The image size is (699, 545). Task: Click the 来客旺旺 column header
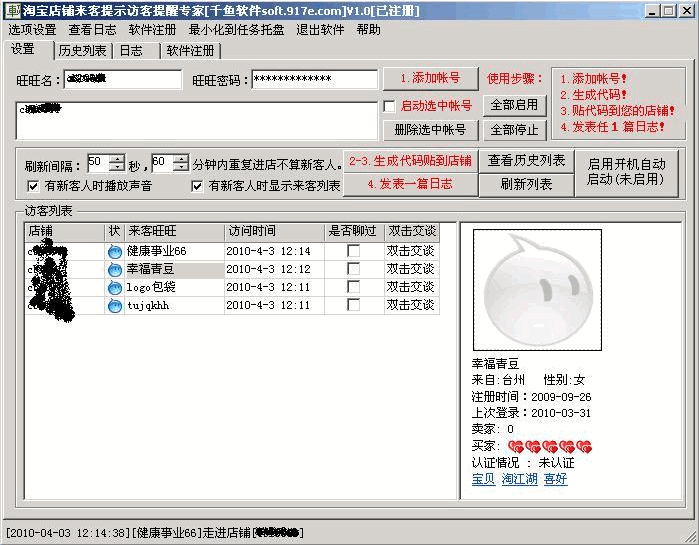coord(174,232)
